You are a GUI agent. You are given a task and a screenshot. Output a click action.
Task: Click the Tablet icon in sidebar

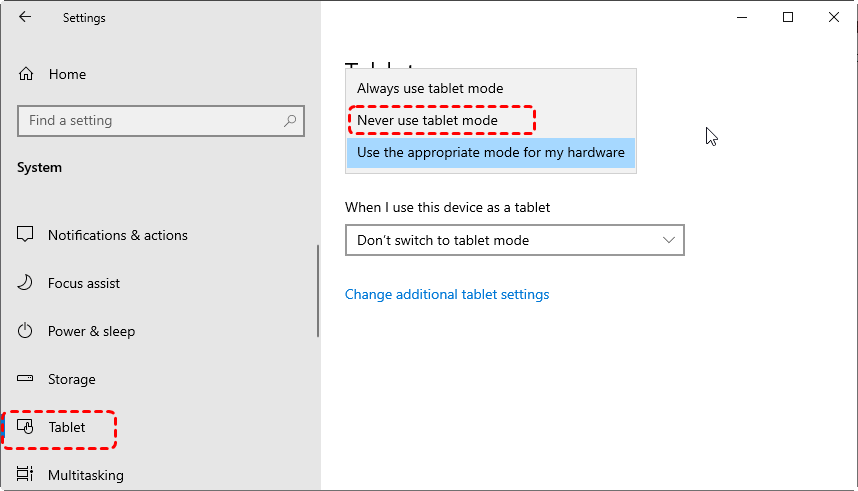click(x=26, y=427)
